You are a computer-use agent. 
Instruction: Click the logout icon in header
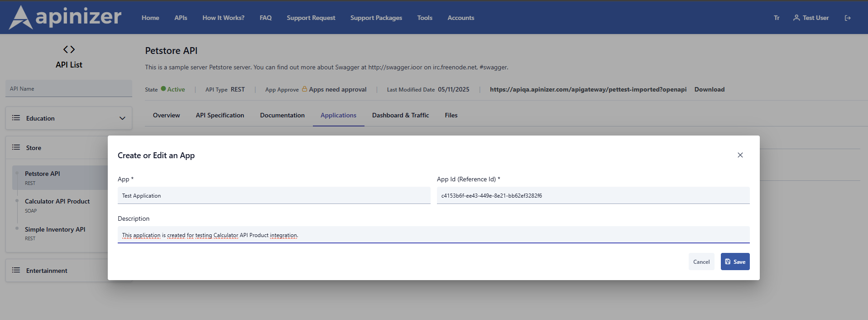tap(848, 18)
